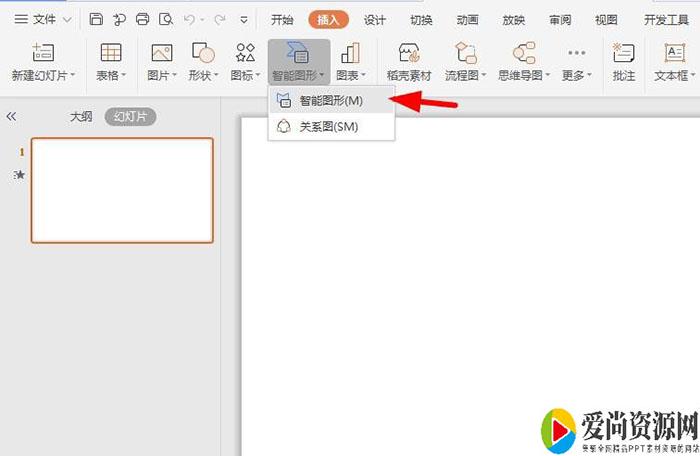Expand the 形状 dropdown arrow
This screenshot has width=700, height=456.
216,75
